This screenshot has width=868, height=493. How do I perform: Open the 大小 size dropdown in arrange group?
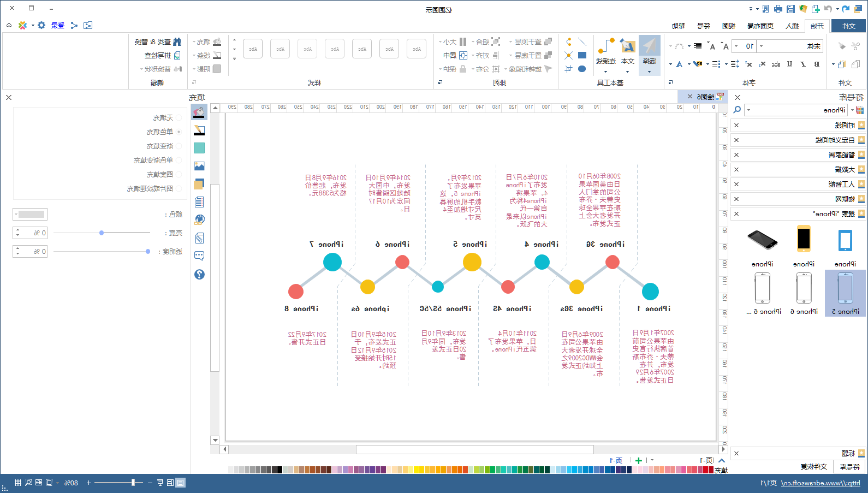point(453,41)
